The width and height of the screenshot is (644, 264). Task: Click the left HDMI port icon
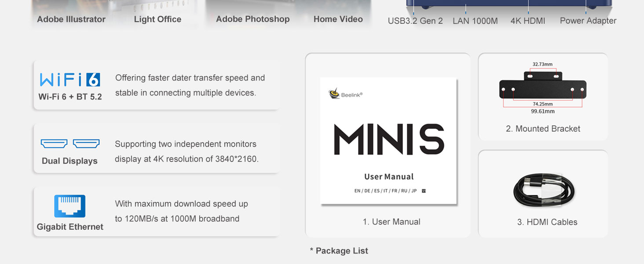click(x=54, y=144)
